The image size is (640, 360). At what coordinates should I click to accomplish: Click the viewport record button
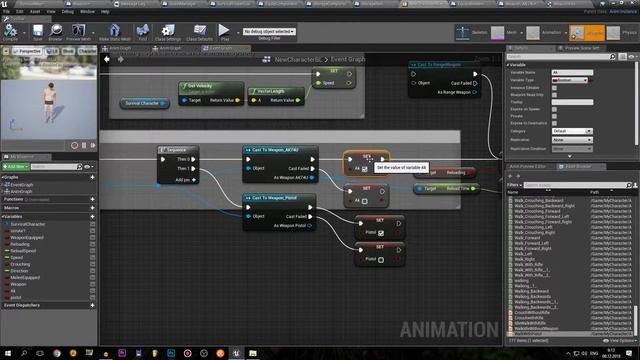74,145
